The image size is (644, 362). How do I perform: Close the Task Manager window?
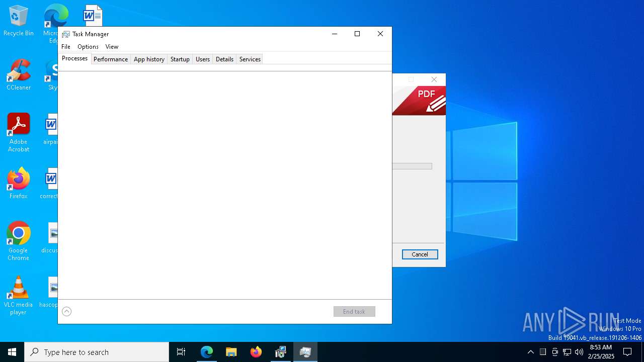pyautogui.click(x=380, y=34)
